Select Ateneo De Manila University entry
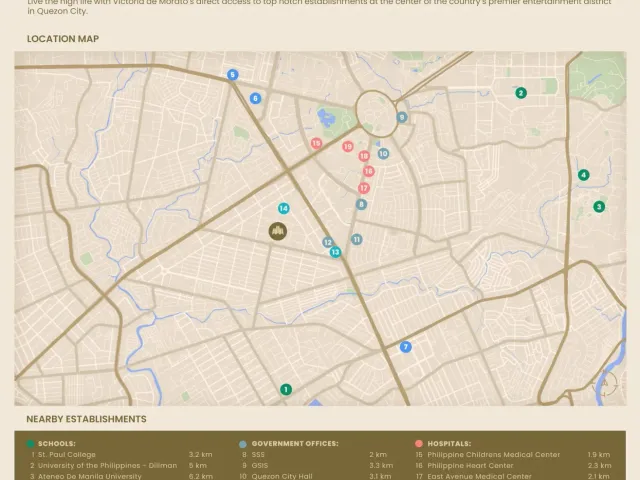The width and height of the screenshot is (640, 480). (x=90, y=476)
